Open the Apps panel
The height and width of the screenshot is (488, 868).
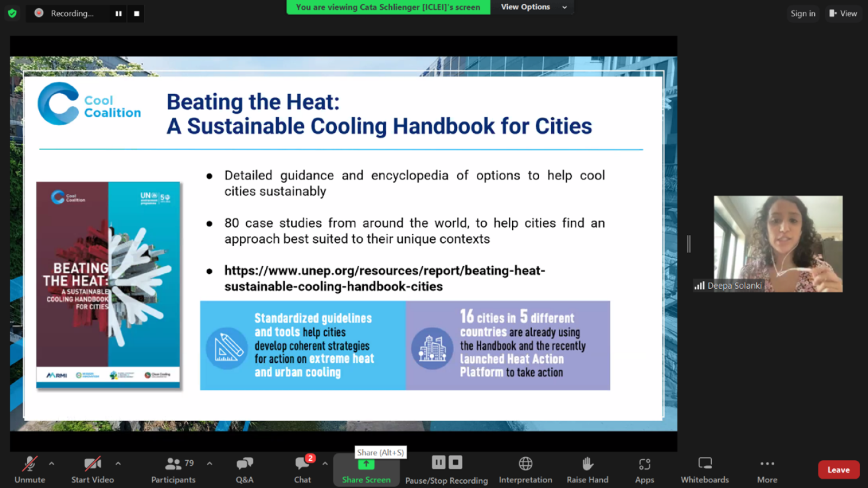click(644, 470)
